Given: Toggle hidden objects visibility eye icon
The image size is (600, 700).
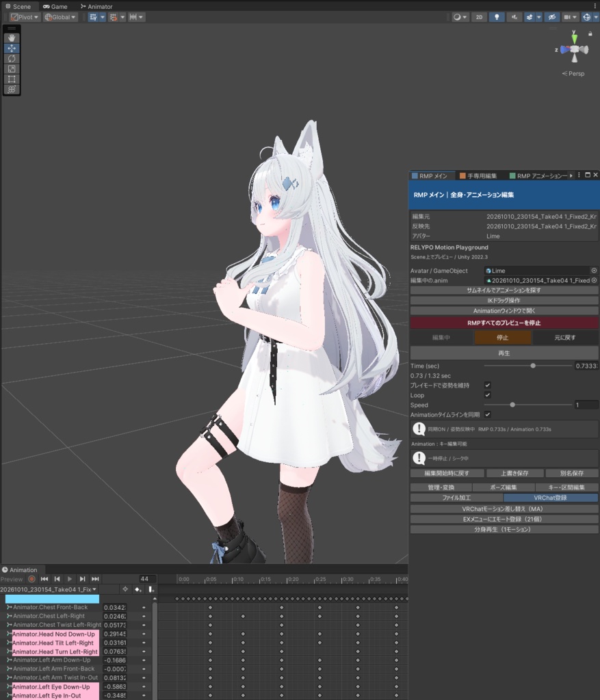Looking at the screenshot, I should tap(552, 17).
